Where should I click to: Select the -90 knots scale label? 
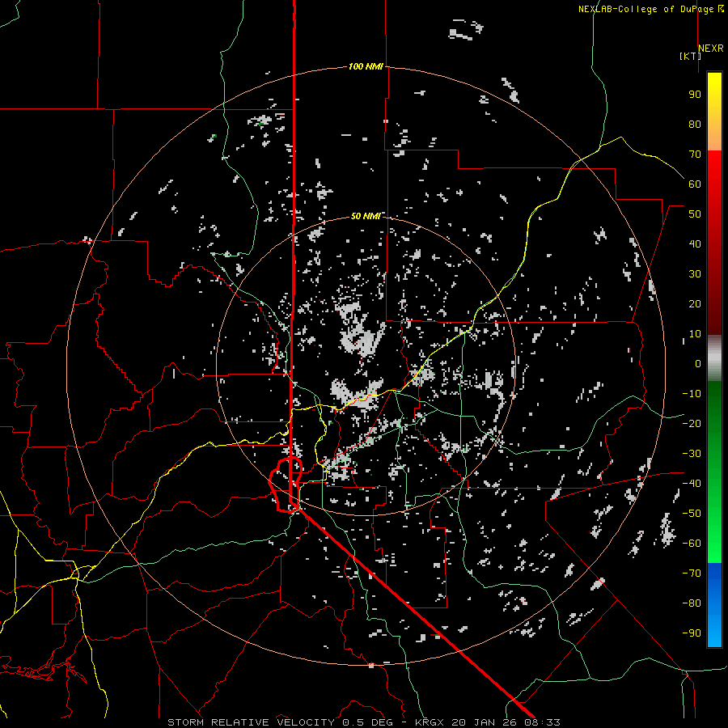point(692,633)
